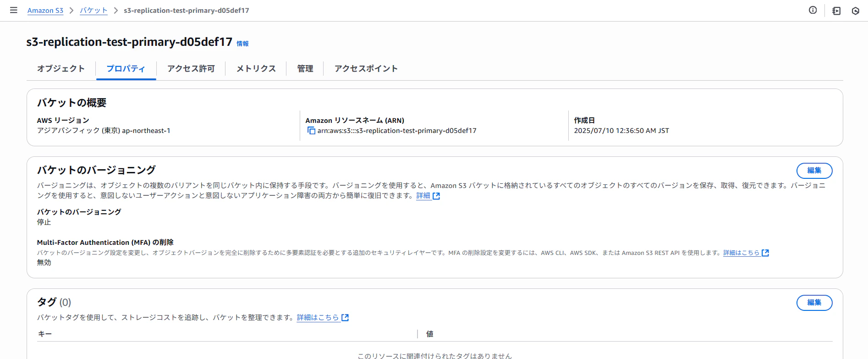Open the versioning 詳細 link

(x=423, y=196)
